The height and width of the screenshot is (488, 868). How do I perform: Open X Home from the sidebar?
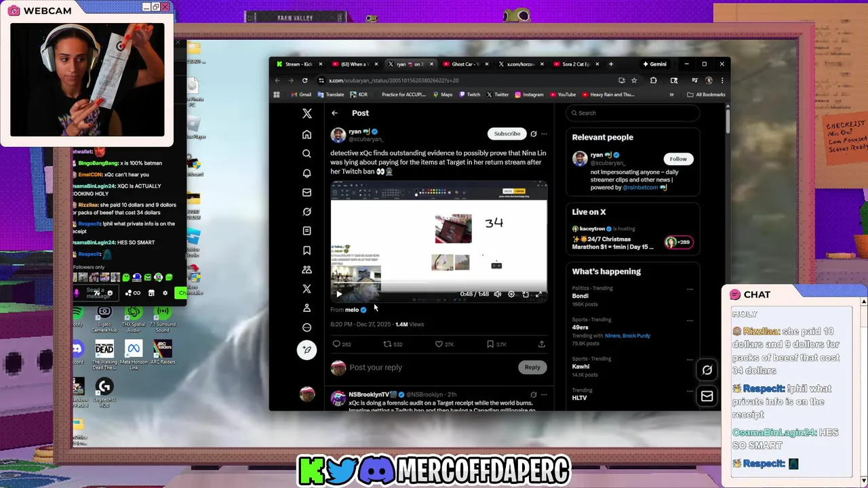[307, 135]
